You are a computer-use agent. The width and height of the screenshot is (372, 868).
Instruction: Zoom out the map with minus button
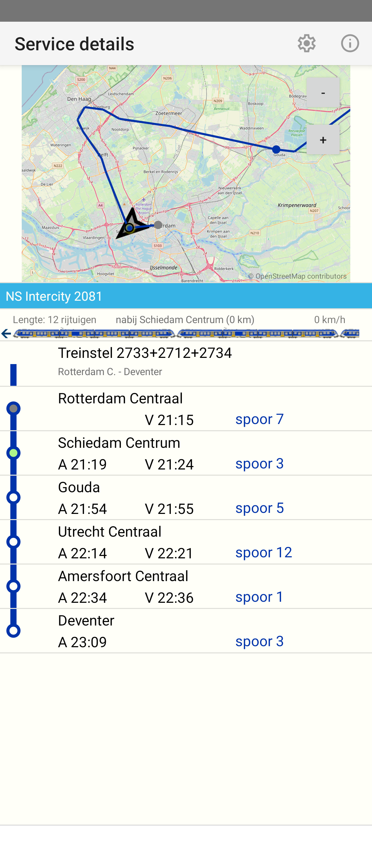pyautogui.click(x=323, y=93)
